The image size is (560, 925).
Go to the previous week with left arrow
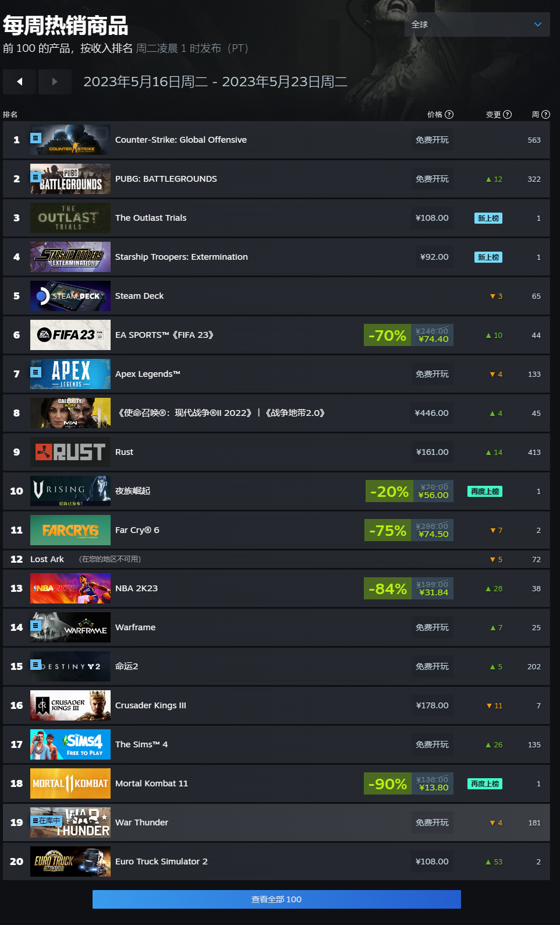pyautogui.click(x=19, y=82)
